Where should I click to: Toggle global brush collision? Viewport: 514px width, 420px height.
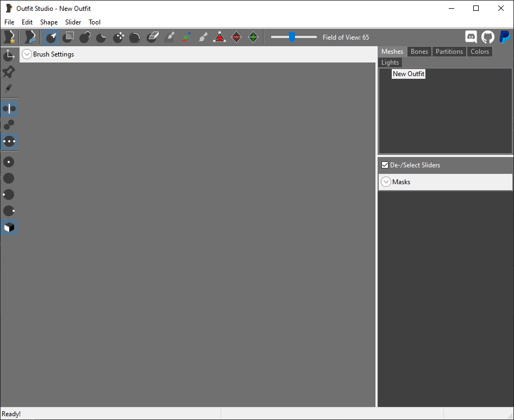pos(9,141)
